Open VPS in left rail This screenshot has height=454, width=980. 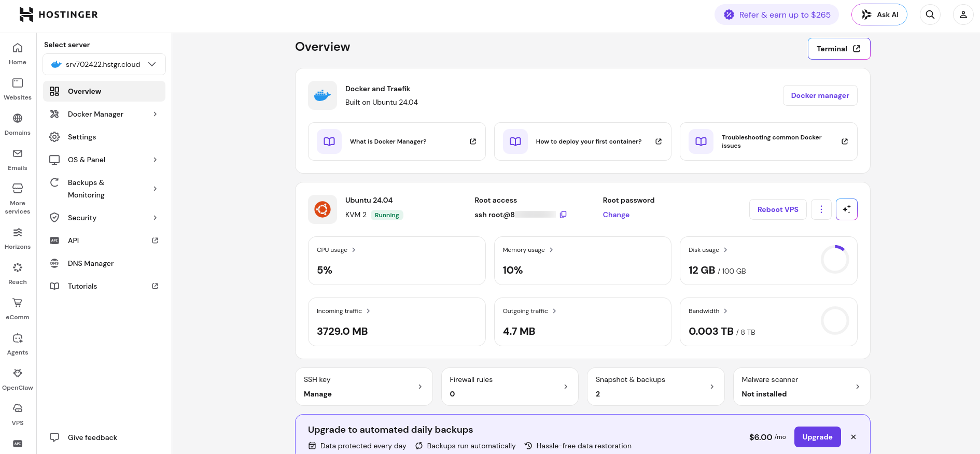[18, 415]
